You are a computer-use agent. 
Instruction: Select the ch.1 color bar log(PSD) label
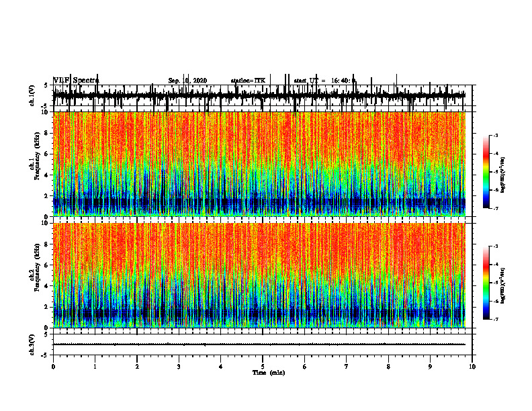[503, 175]
